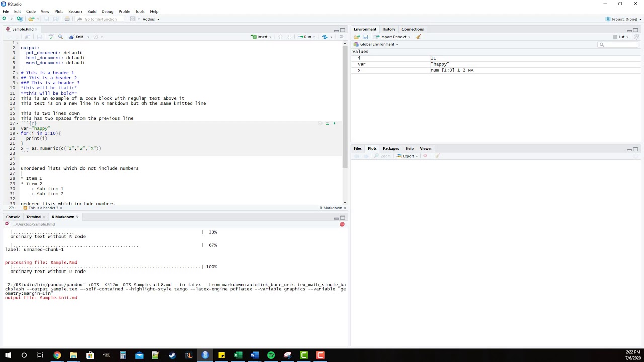Open the File menu
Image resolution: width=644 pixels, height=362 pixels.
[x=6, y=11]
